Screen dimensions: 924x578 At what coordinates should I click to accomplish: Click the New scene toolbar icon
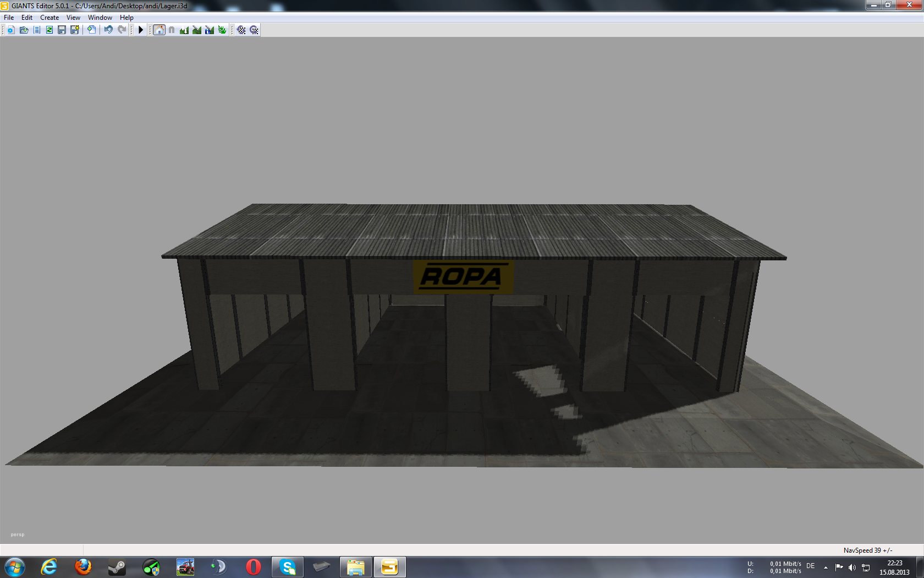pos(11,30)
